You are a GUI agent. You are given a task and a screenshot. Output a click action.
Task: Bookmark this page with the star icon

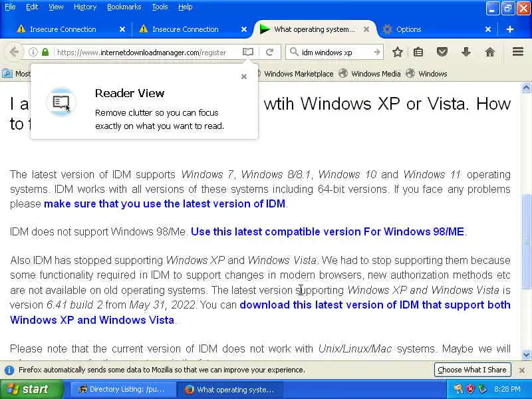click(397, 53)
